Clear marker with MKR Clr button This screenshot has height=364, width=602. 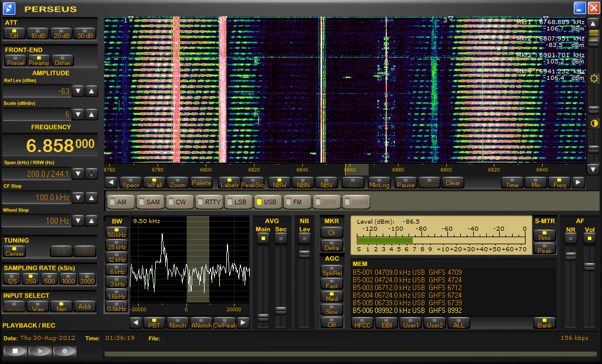(332, 232)
